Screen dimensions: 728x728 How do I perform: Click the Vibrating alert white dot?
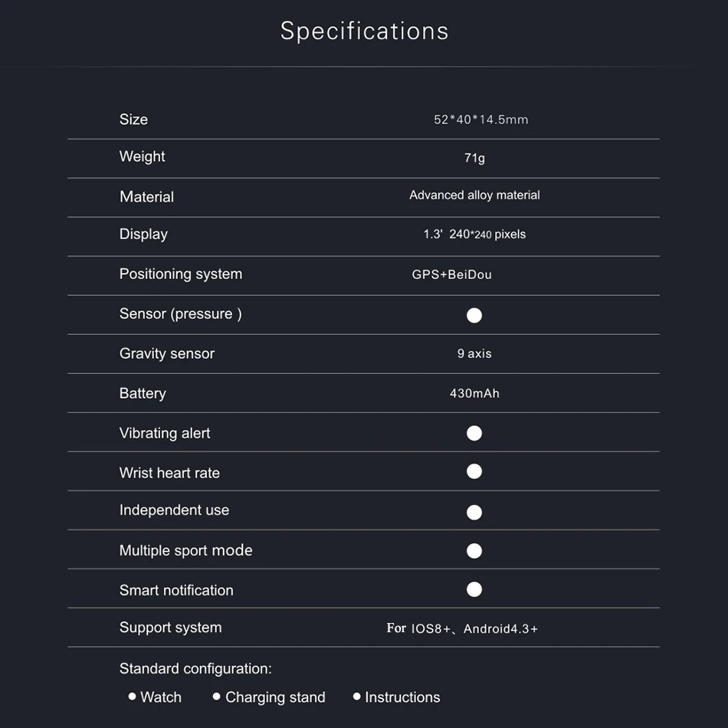coord(474,433)
